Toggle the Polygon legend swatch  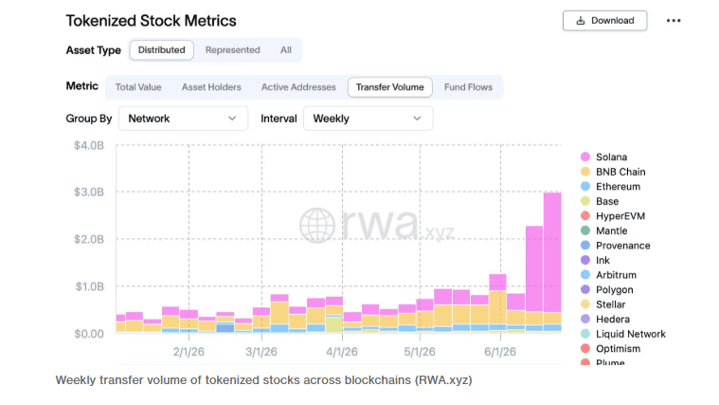pos(585,289)
